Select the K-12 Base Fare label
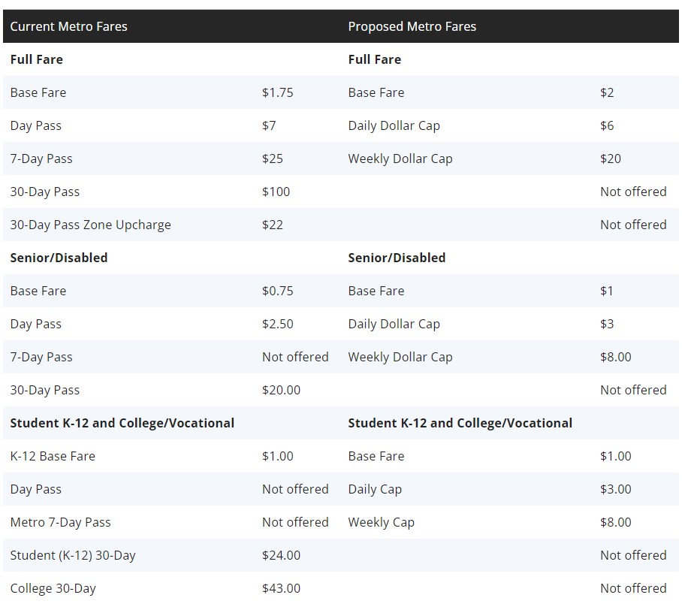This screenshot has height=616, width=682. click(53, 456)
